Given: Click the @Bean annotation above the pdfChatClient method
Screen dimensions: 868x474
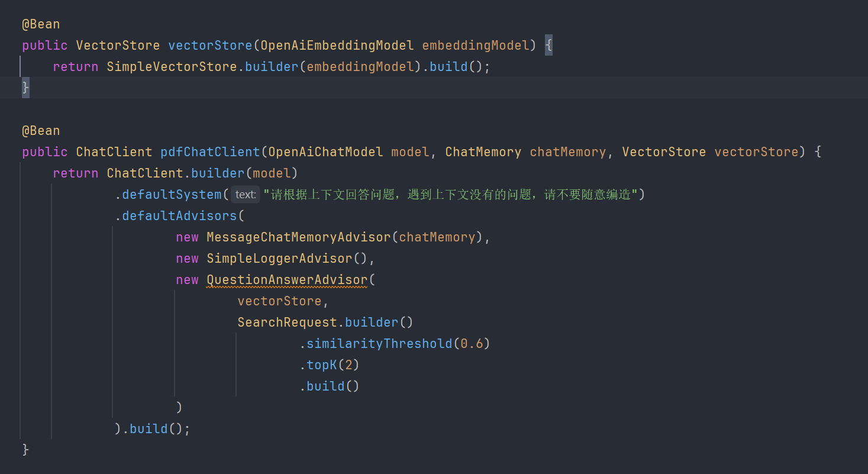Looking at the screenshot, I should 41,131.
